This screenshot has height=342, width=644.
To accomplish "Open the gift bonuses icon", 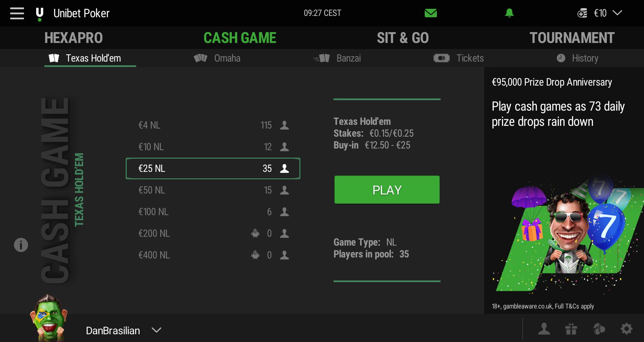I will coord(571,328).
